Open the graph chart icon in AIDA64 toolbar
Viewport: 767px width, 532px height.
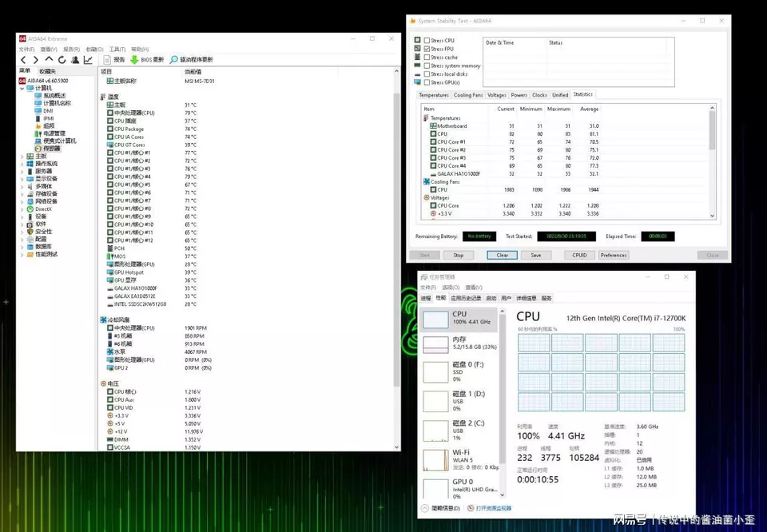[88, 60]
